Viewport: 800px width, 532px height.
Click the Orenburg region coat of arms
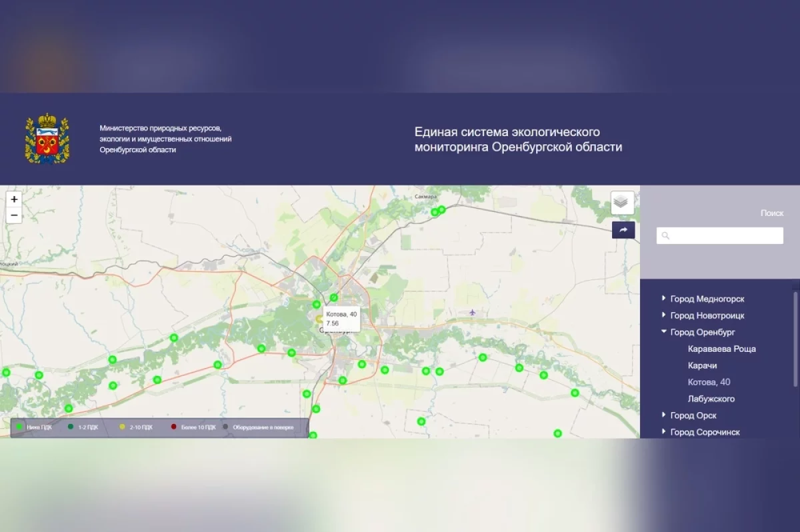coord(47,138)
